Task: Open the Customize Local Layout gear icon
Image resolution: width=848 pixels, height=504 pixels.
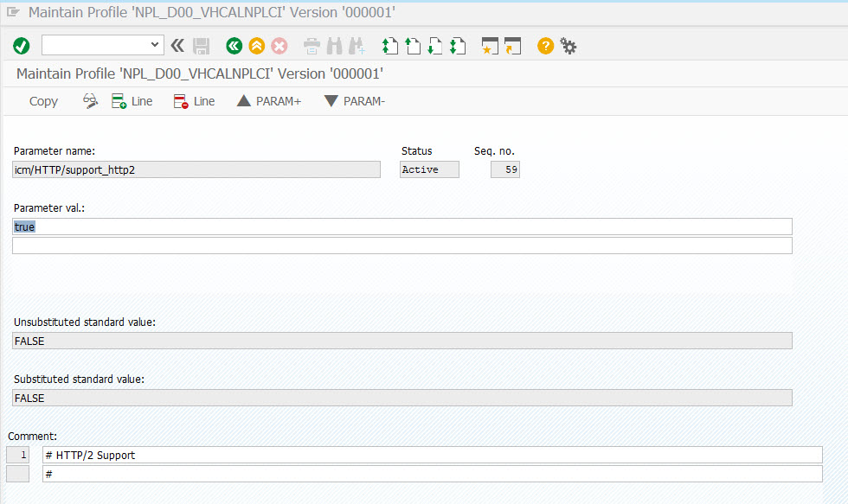Action: click(x=569, y=45)
